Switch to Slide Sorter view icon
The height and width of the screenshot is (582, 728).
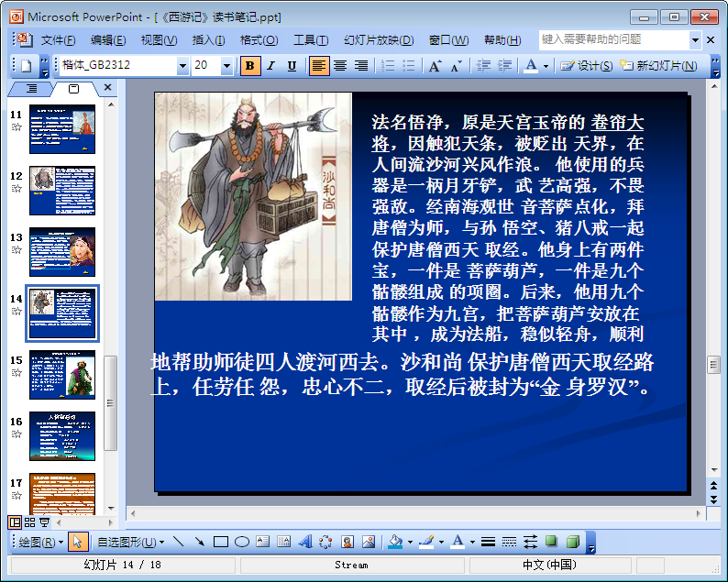point(29,522)
